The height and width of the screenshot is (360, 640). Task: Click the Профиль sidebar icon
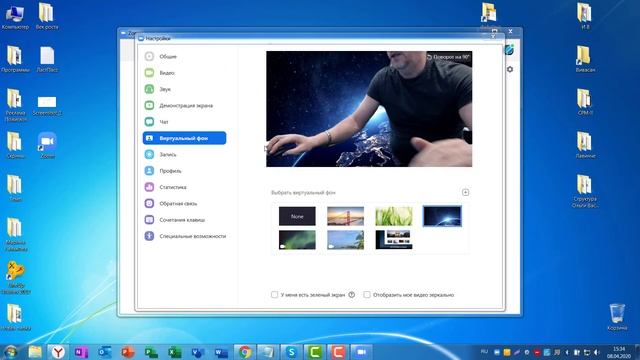149,171
